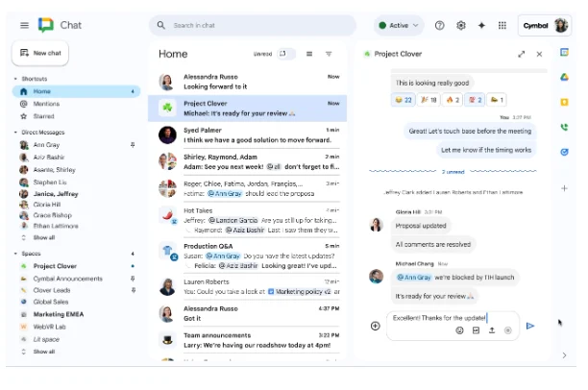Toggle the 100 reaction with count 2

[475, 100]
